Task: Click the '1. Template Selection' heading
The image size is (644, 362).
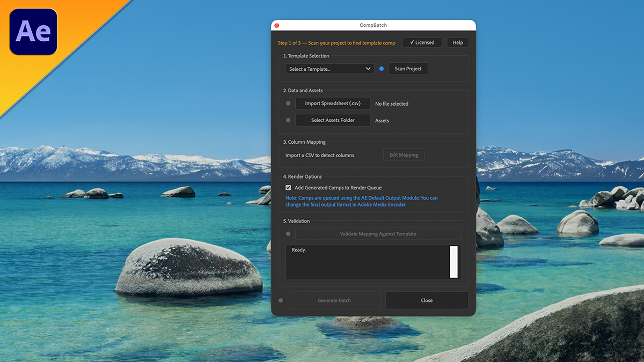Action: pos(306,56)
